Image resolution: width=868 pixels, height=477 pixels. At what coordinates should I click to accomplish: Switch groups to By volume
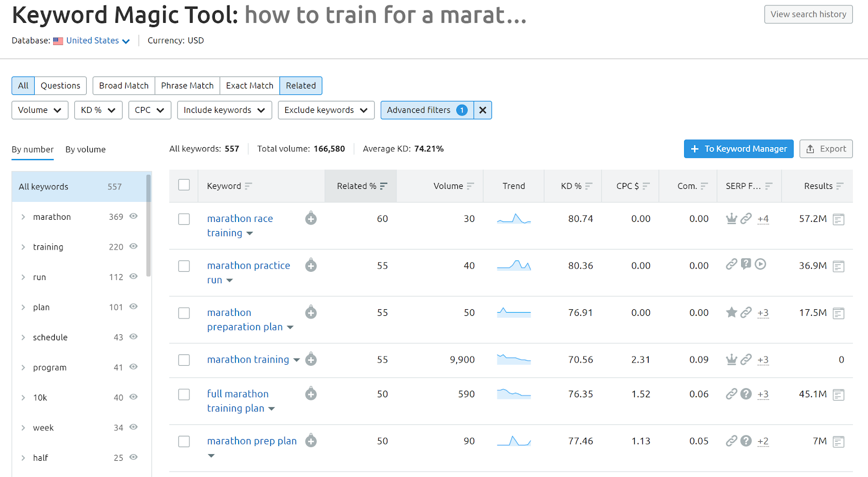(x=86, y=149)
